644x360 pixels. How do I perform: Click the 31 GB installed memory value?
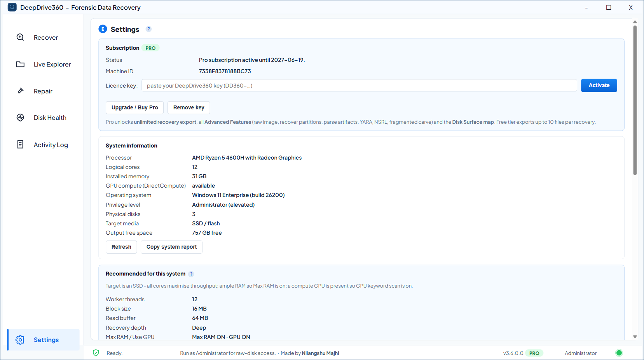[199, 176]
